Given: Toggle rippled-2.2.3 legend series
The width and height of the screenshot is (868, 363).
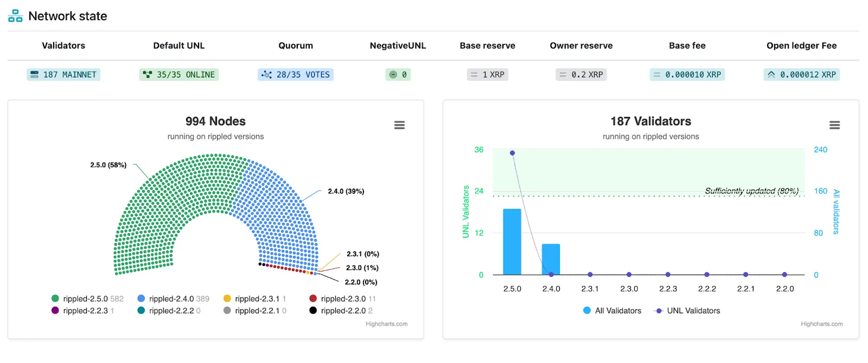Looking at the screenshot, I should click(82, 310).
